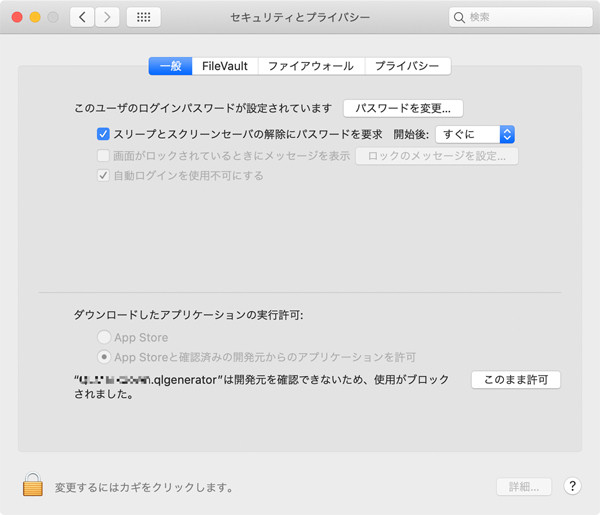Go to the プライバシー tab

tap(408, 66)
